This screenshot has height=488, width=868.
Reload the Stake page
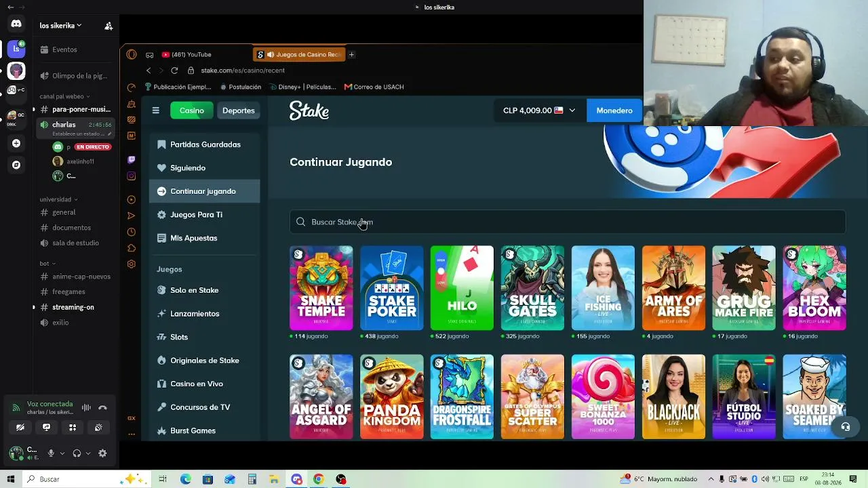174,70
